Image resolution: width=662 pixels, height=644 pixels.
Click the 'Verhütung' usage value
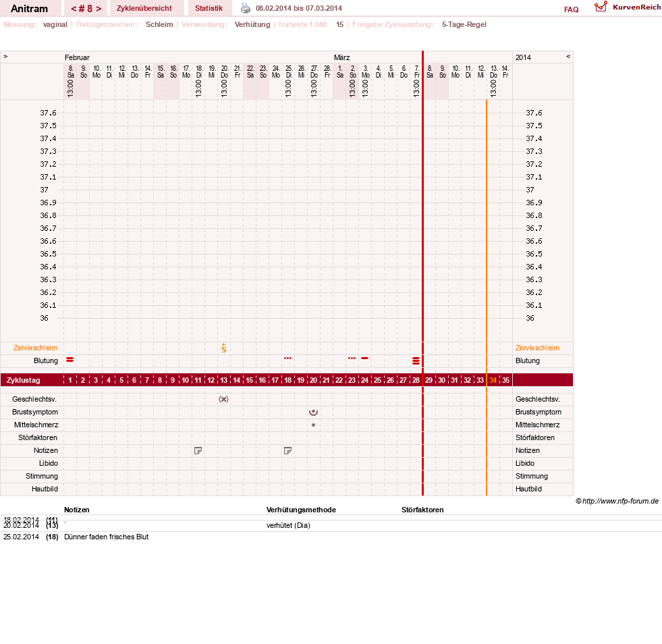[x=252, y=24]
